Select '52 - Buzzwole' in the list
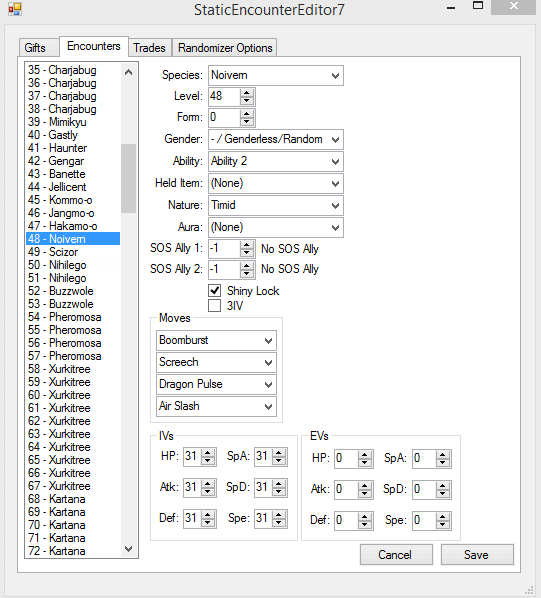The image size is (541, 598). click(x=73, y=291)
